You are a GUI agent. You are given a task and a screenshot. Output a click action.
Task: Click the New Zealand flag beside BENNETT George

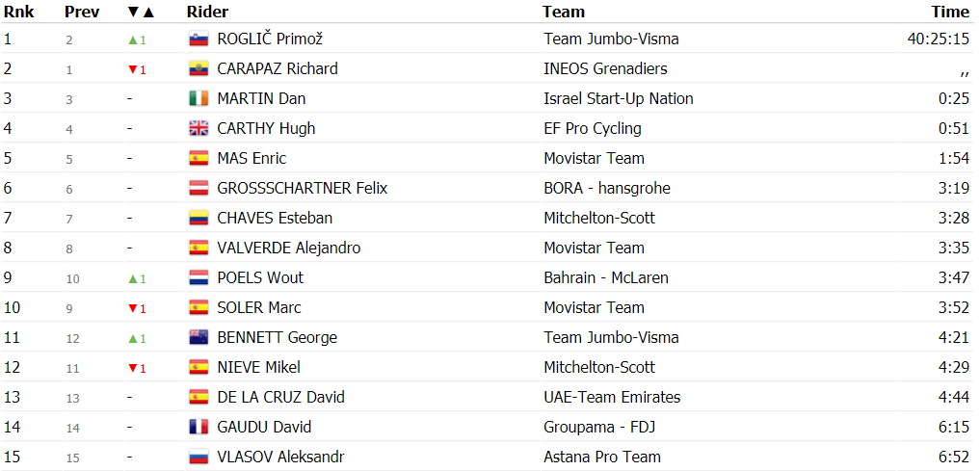click(x=199, y=338)
